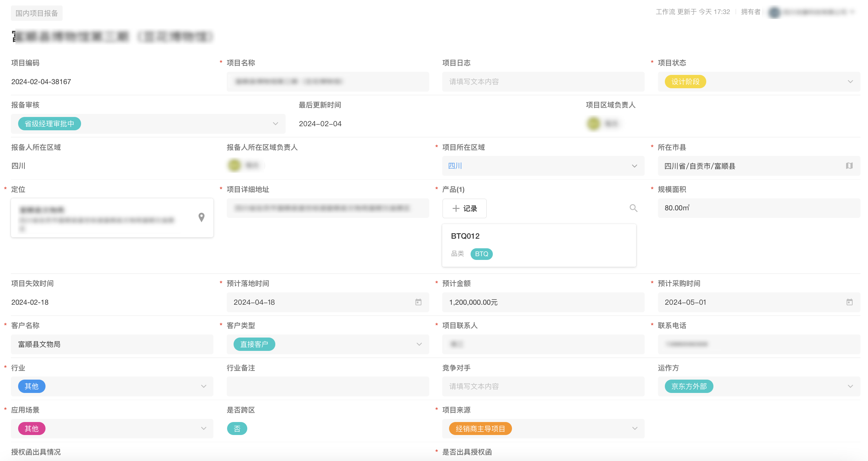Image resolution: width=868 pixels, height=461 pixels.
Task: Click the 记录 add button
Action: point(464,208)
